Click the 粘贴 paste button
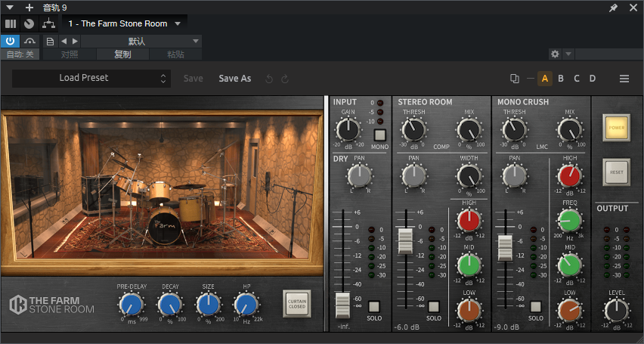This screenshot has width=644, height=344. pos(176,54)
